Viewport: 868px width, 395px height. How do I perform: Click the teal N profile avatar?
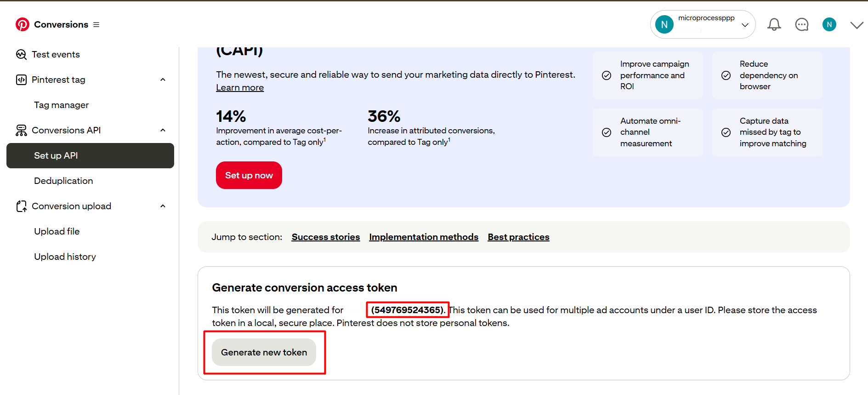click(x=829, y=24)
